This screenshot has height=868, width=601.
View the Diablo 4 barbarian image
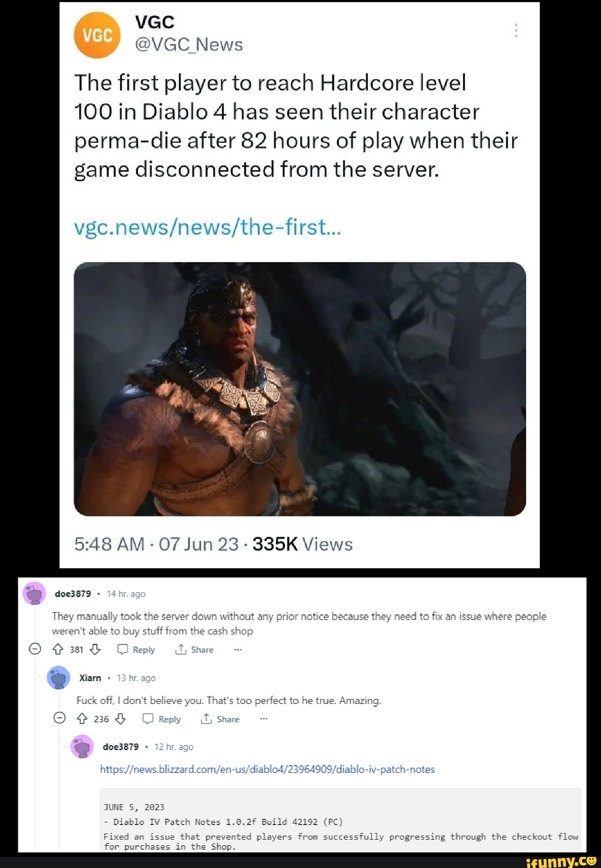coord(300,389)
